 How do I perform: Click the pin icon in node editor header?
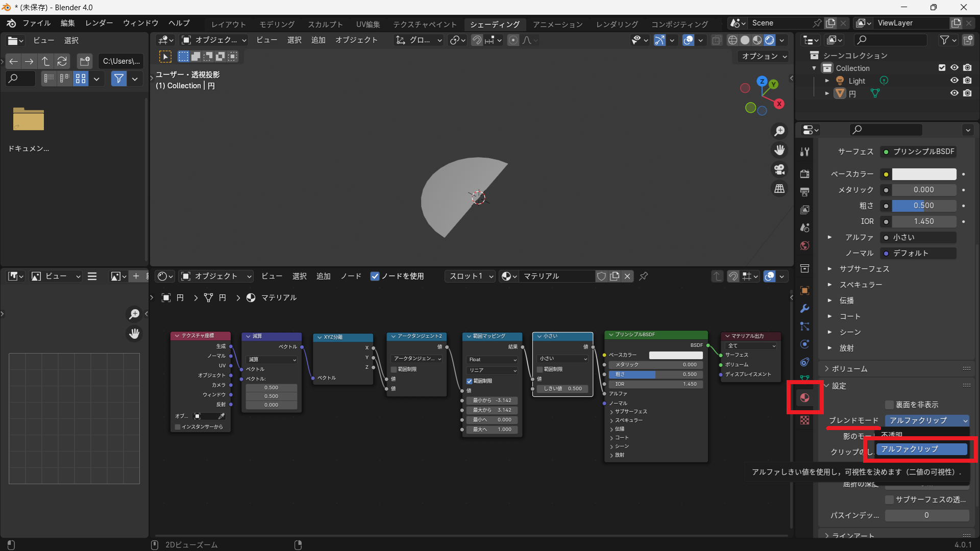(x=644, y=276)
